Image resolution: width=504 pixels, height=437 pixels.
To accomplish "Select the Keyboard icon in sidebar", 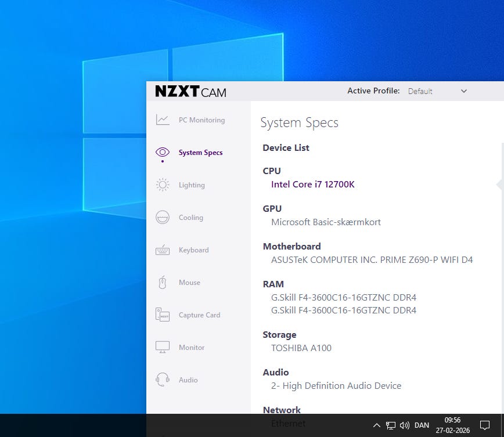I will (x=162, y=250).
